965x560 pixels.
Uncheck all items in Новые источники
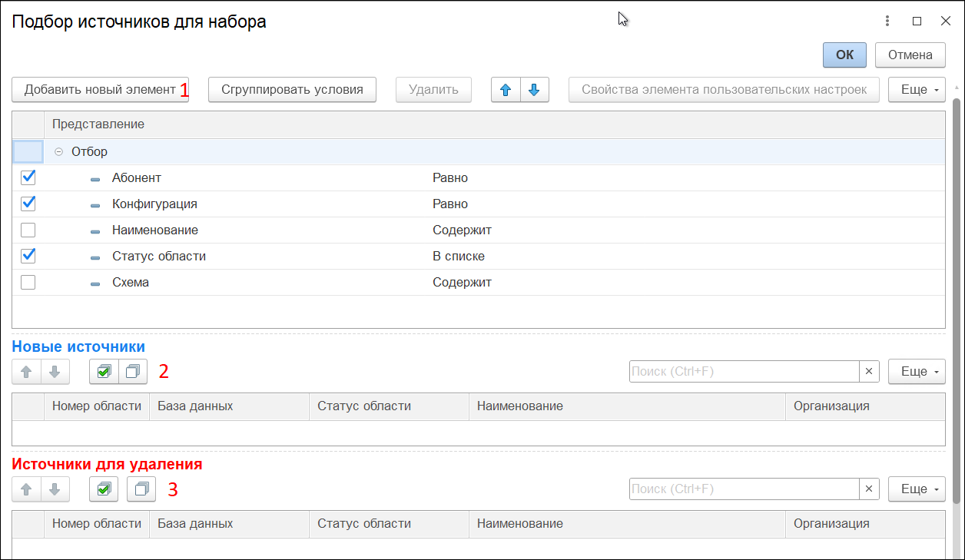133,372
